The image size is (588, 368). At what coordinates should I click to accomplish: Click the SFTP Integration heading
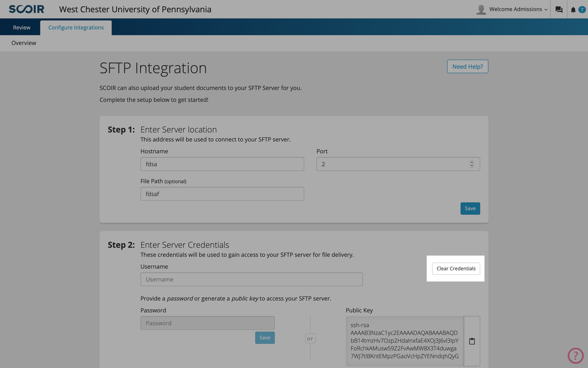point(153,68)
